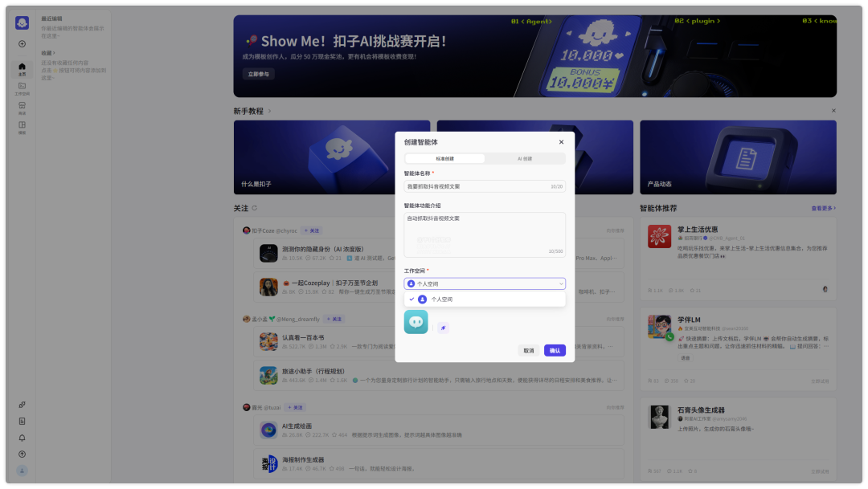Click 测测你的隐藏身份 agent icon
The height and width of the screenshot is (489, 868).
[268, 254]
